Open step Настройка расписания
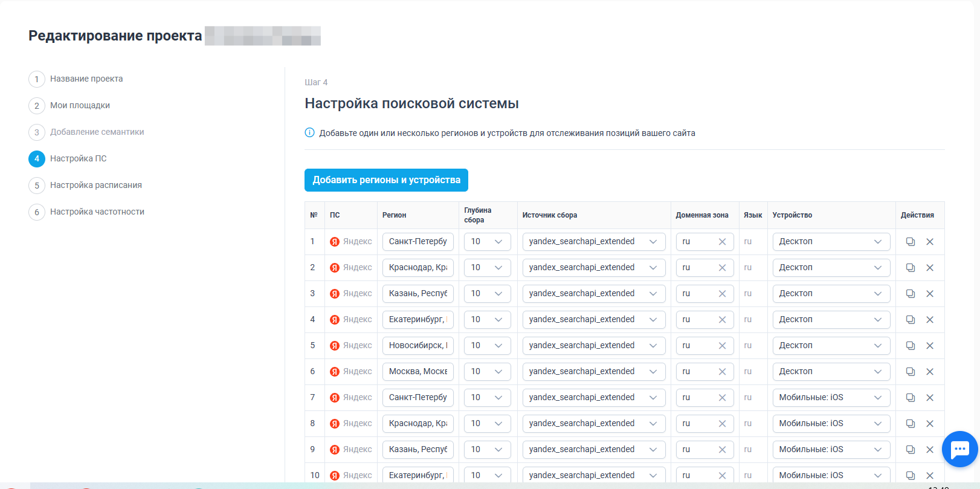Viewport: 980px width, 489px height. click(x=96, y=185)
